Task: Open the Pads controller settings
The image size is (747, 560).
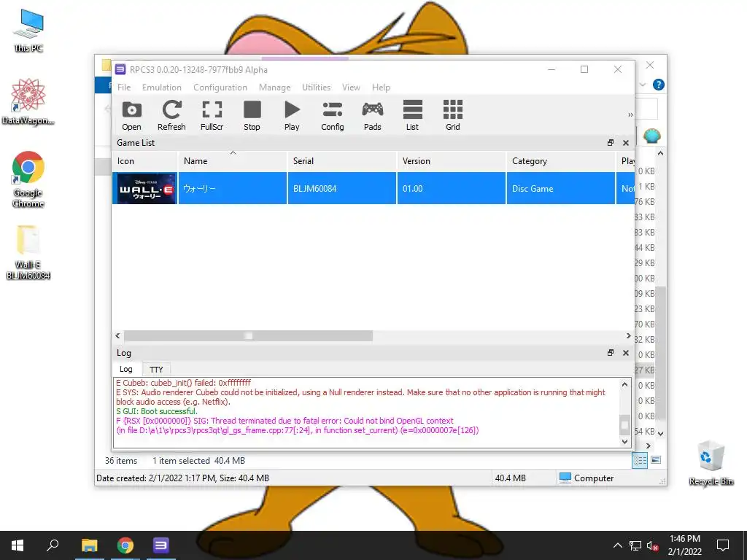Action: pyautogui.click(x=373, y=115)
